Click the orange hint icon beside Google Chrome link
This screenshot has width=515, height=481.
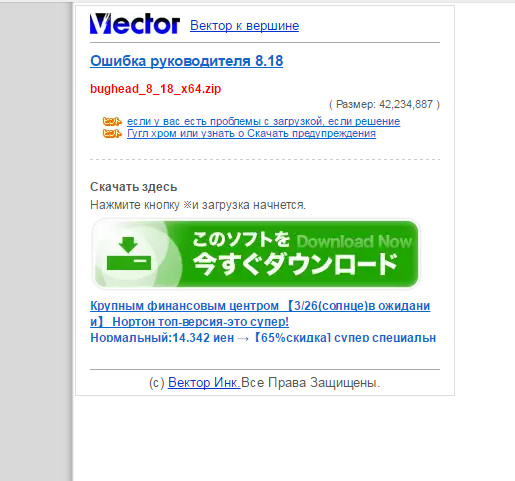click(112, 134)
